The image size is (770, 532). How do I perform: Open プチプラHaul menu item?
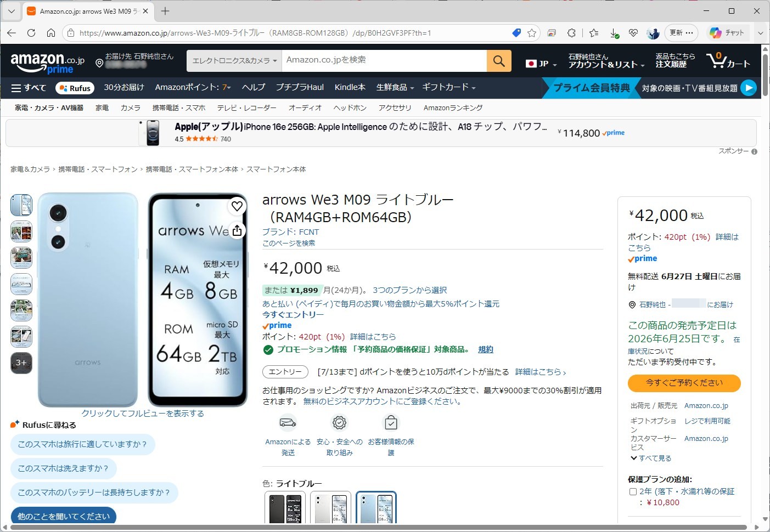tap(300, 87)
